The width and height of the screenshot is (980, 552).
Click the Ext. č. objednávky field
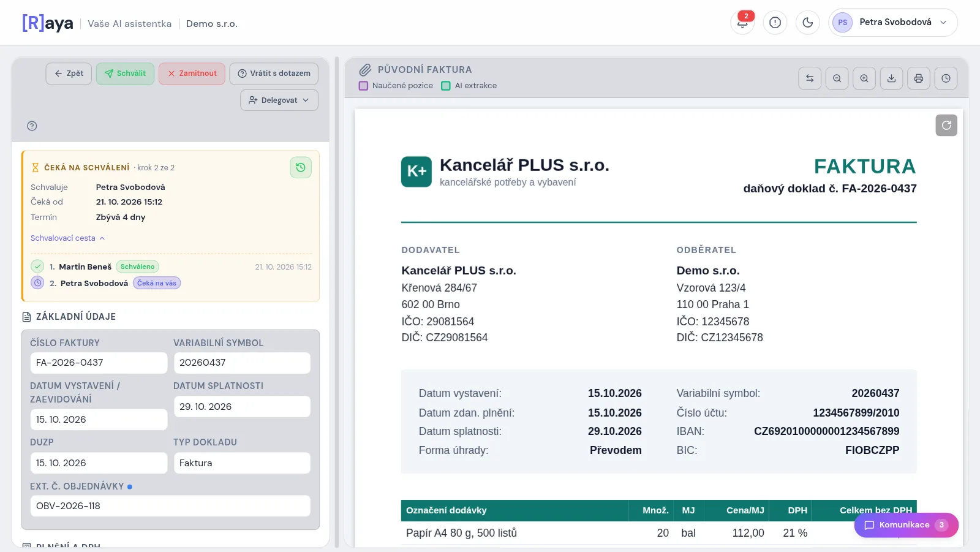pos(170,506)
